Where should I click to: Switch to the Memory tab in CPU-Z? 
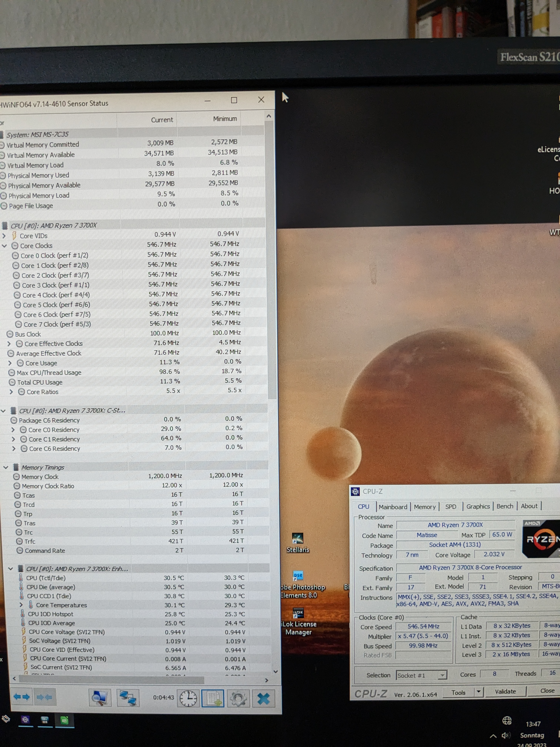tap(425, 507)
